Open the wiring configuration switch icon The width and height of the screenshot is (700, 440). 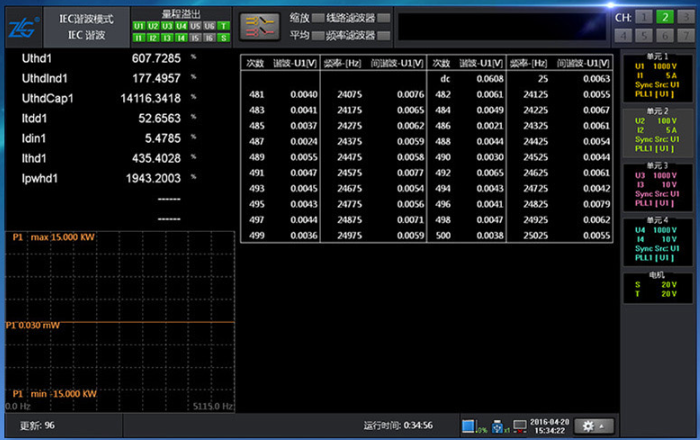click(260, 27)
